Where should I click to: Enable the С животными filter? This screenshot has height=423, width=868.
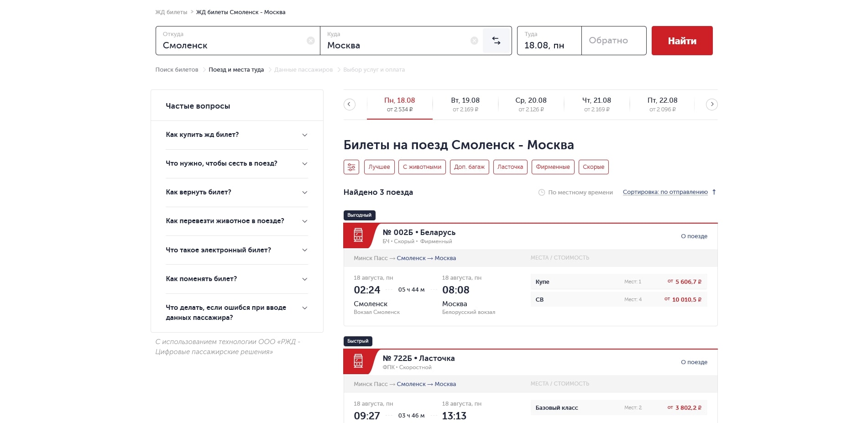422,167
